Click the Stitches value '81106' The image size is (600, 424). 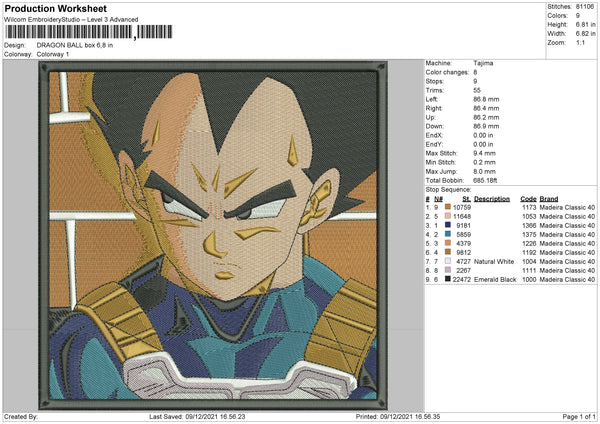tap(585, 7)
